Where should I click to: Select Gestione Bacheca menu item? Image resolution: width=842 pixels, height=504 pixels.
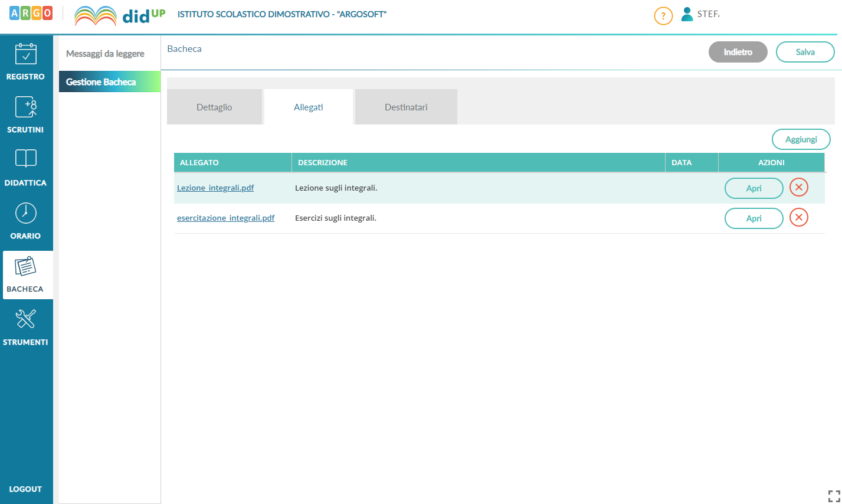(x=110, y=82)
